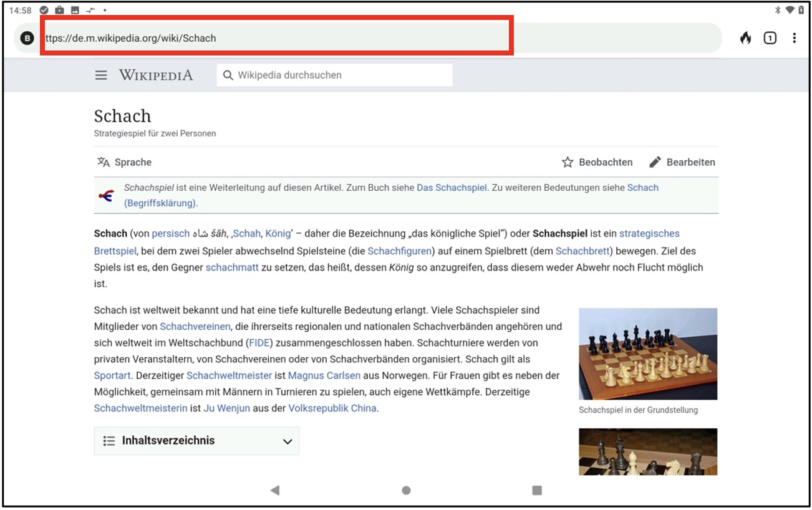The image size is (812, 510).
Task: Click the Bearbeiten edit button
Action: [x=682, y=162]
